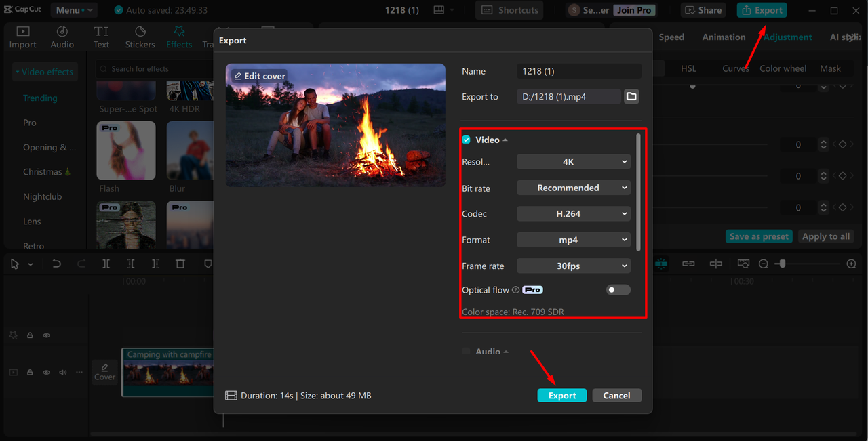Click the Undo arrow in timeline toolbar
This screenshot has width=868, height=441.
point(56,264)
